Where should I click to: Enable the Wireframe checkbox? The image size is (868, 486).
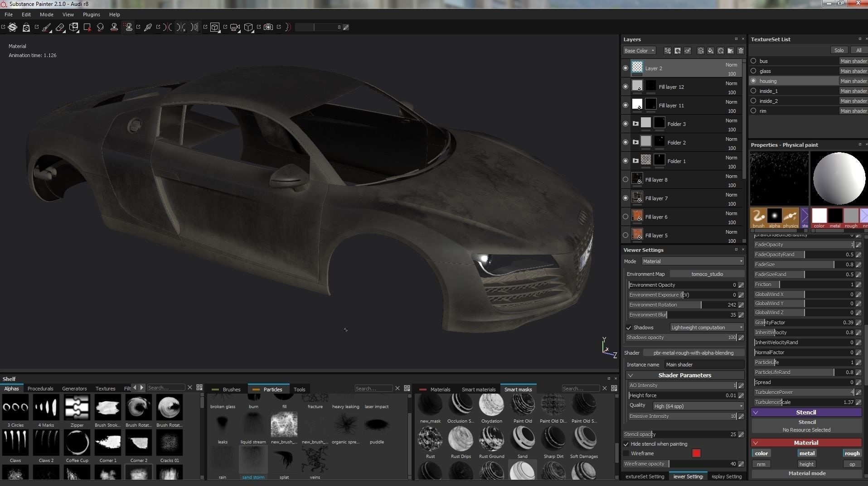click(626, 453)
